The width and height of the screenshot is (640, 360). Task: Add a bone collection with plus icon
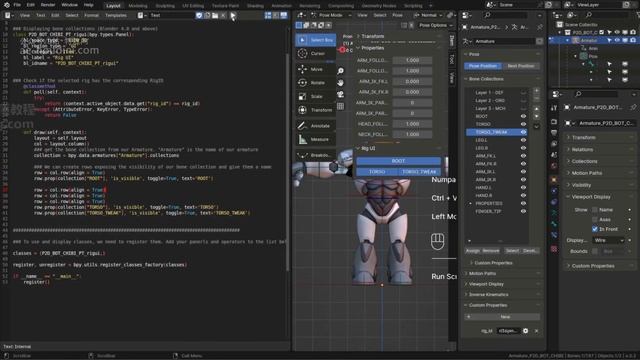[x=536, y=91]
